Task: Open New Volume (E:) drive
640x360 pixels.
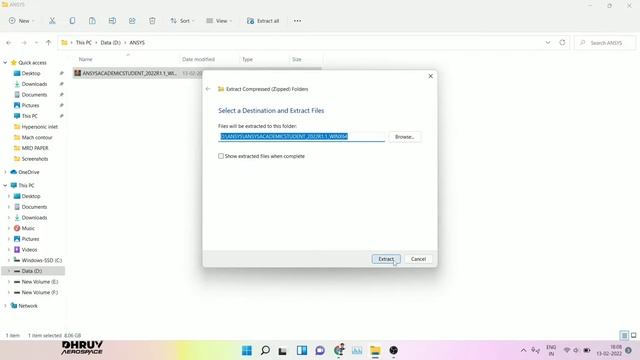Action: (40, 282)
